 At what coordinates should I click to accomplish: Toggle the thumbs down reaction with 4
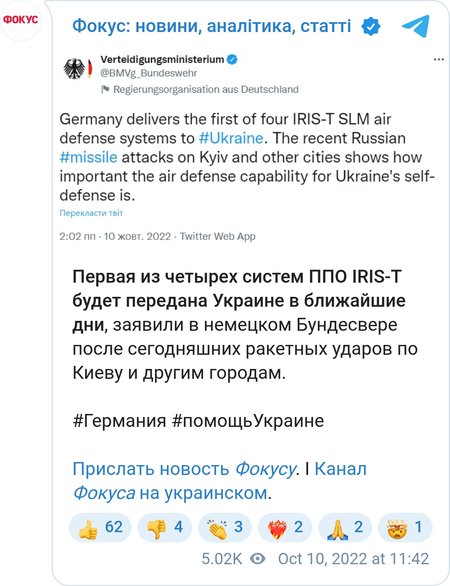click(x=164, y=527)
